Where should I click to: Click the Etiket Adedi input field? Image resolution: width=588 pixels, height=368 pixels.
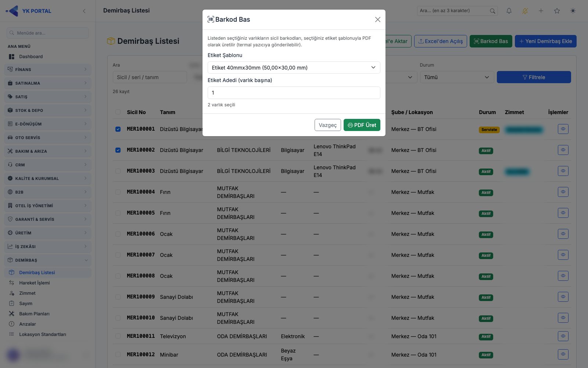click(x=294, y=93)
